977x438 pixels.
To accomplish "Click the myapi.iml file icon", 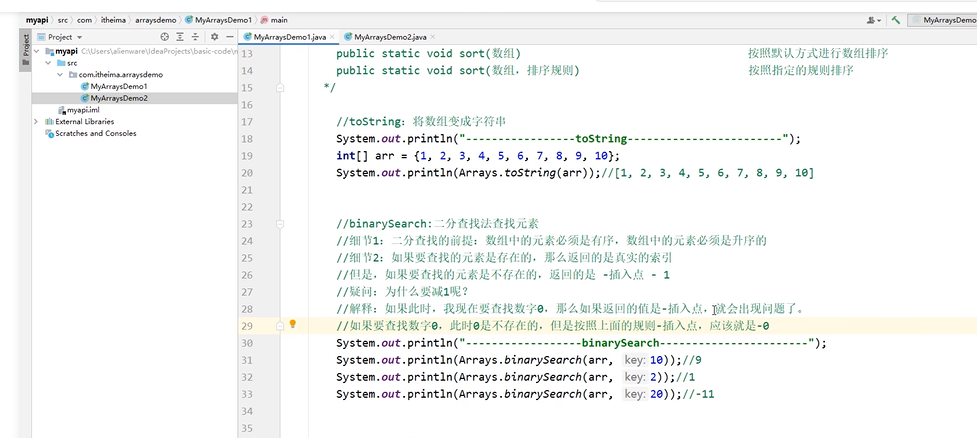I will 62,110.
